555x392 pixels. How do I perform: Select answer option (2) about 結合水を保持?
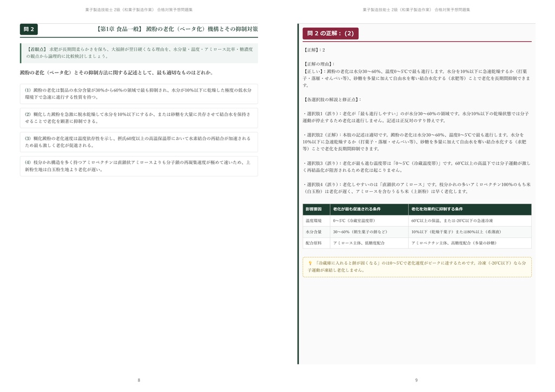tap(139, 117)
